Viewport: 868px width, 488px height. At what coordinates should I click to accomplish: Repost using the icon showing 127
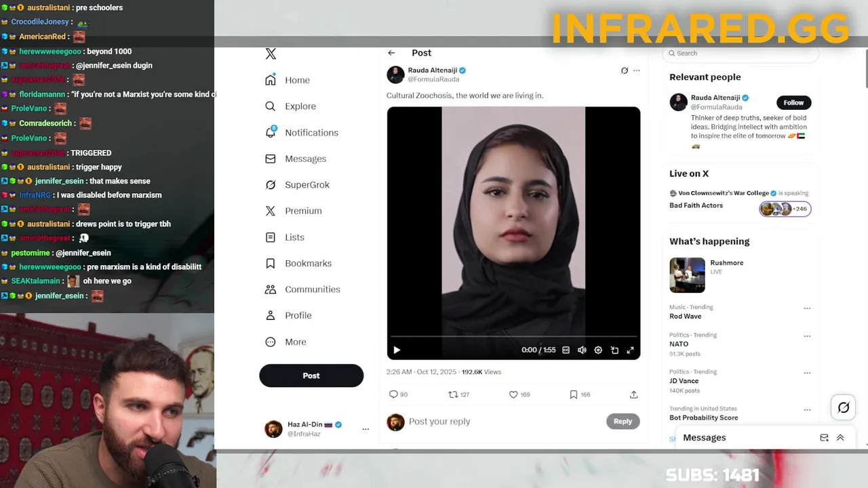(454, 394)
